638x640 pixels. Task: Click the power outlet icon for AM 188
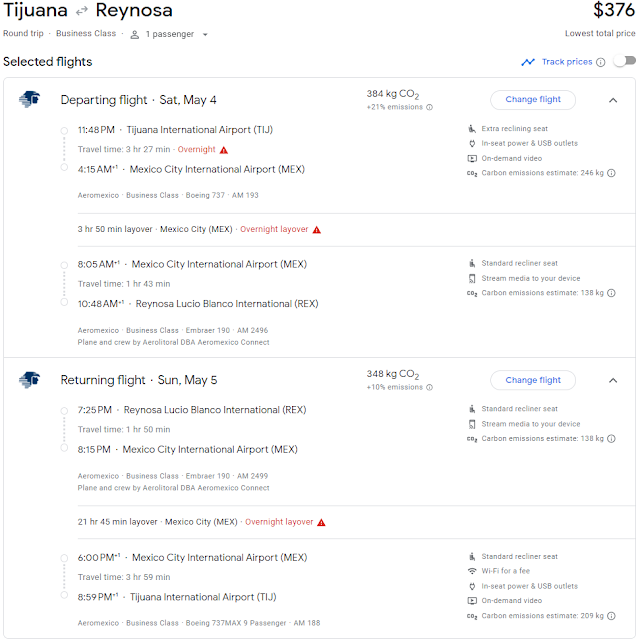[x=472, y=586]
